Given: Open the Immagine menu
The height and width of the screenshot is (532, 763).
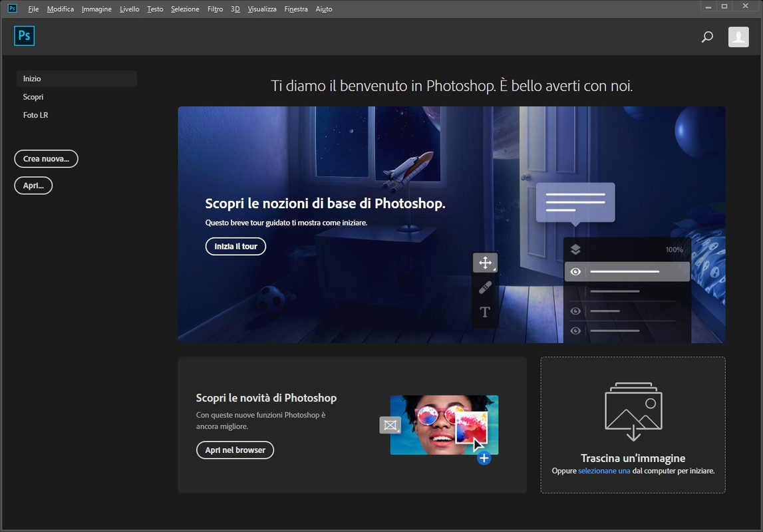Looking at the screenshot, I should pos(96,9).
